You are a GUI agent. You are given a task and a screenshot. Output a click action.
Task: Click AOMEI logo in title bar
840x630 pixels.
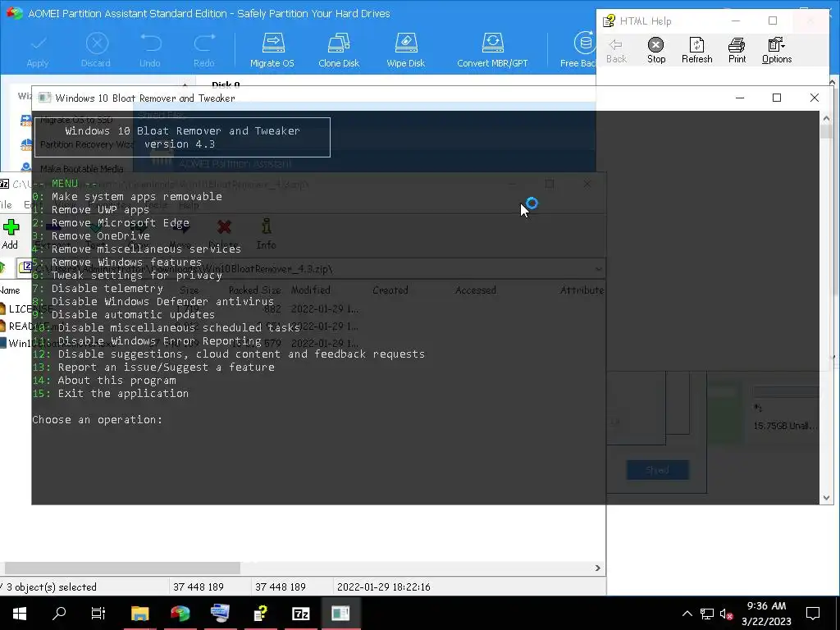14,13
